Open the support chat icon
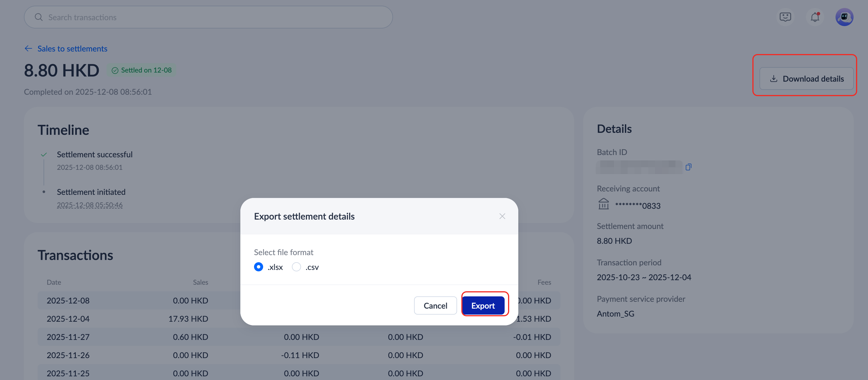Image resolution: width=868 pixels, height=380 pixels. pyautogui.click(x=785, y=17)
